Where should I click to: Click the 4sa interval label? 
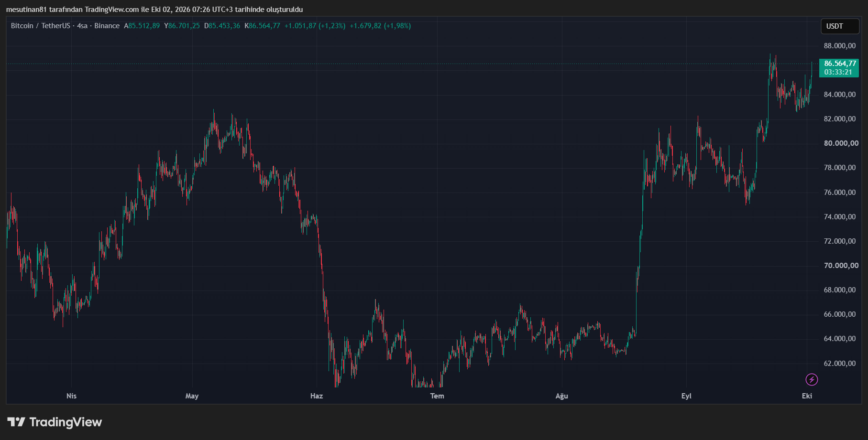click(x=82, y=26)
